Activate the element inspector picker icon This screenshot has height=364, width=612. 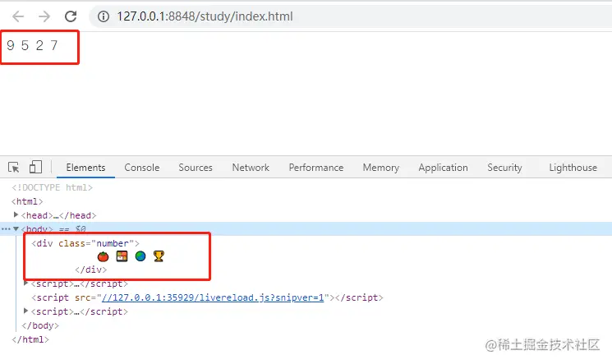click(x=14, y=167)
